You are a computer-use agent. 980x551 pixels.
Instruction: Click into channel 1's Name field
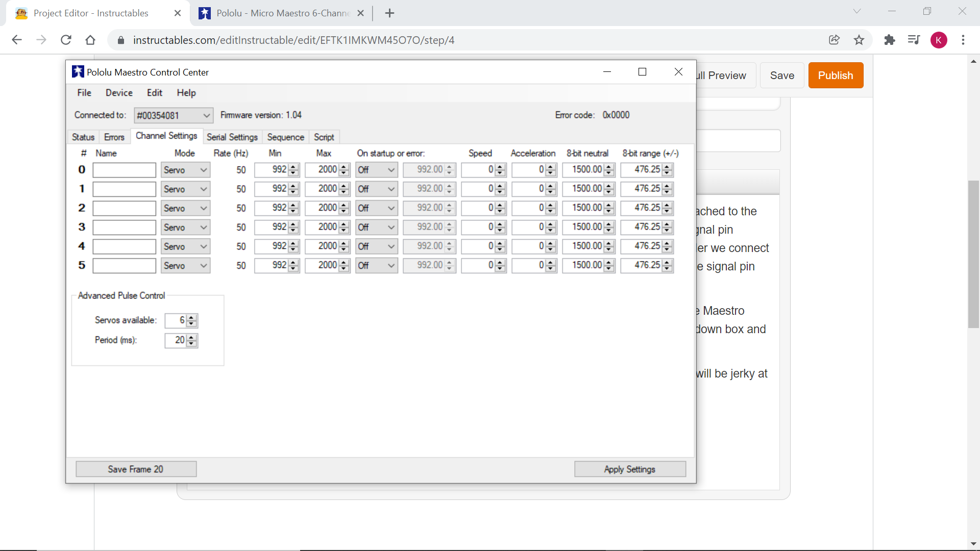click(124, 189)
